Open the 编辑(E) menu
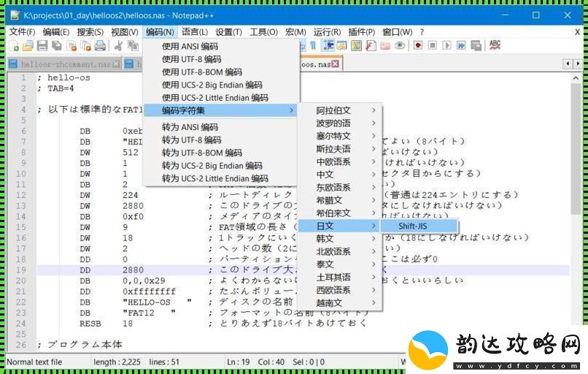Viewport: 588px width, 374px height. [56, 32]
